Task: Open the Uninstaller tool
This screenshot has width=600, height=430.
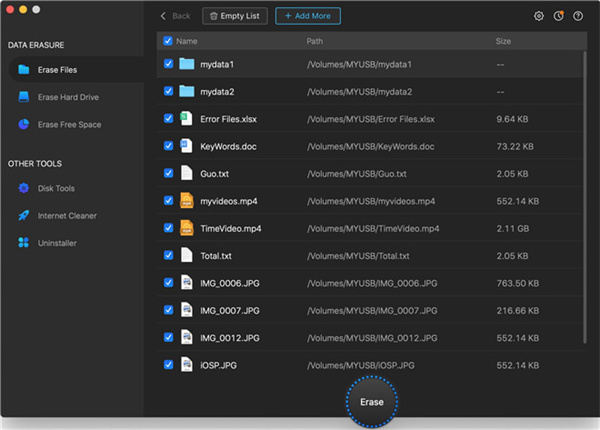Action: [x=57, y=243]
